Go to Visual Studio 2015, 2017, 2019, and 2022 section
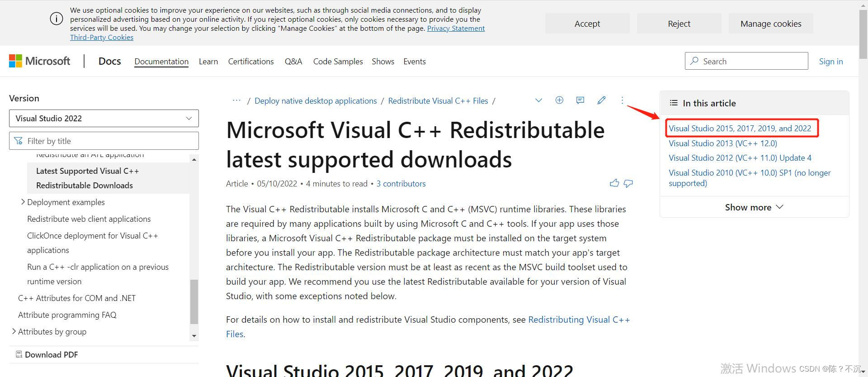The image size is (868, 377). click(740, 128)
